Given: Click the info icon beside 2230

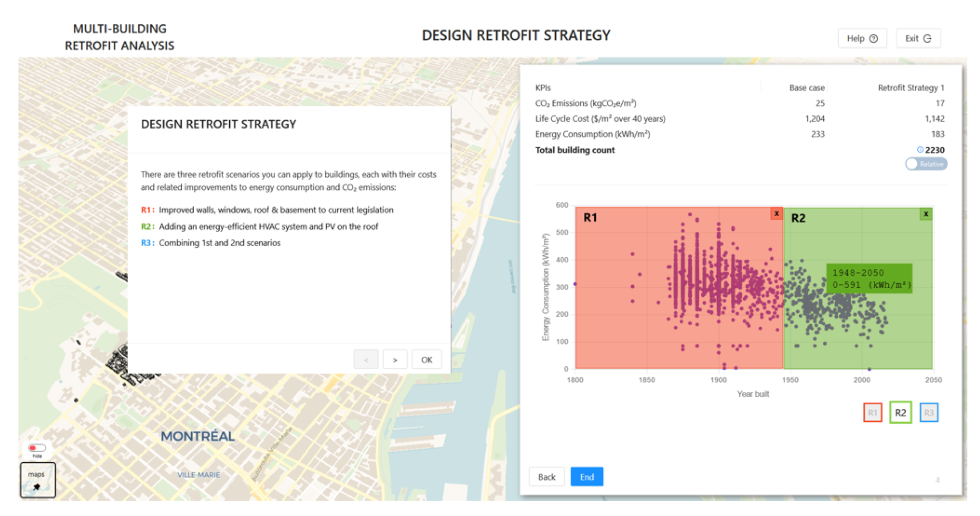Looking at the screenshot, I should click(x=920, y=150).
